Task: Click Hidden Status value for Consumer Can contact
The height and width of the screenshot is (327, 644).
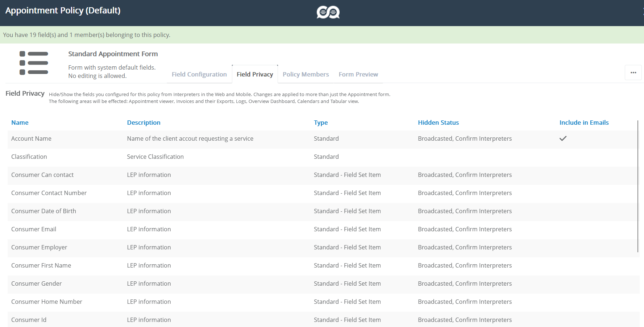Action: 465,175
